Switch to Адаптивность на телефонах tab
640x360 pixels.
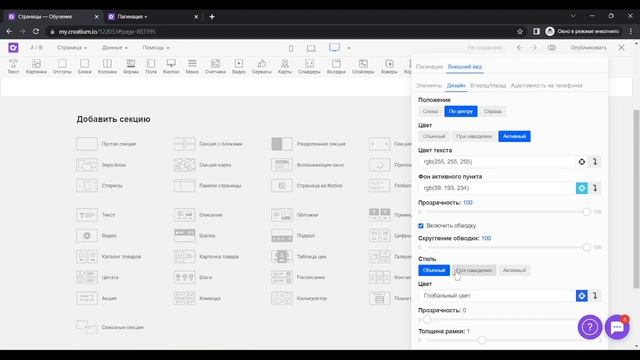547,86
